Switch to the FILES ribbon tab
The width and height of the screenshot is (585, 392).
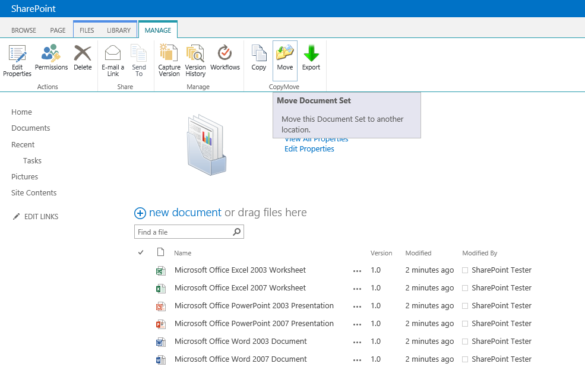click(x=87, y=30)
